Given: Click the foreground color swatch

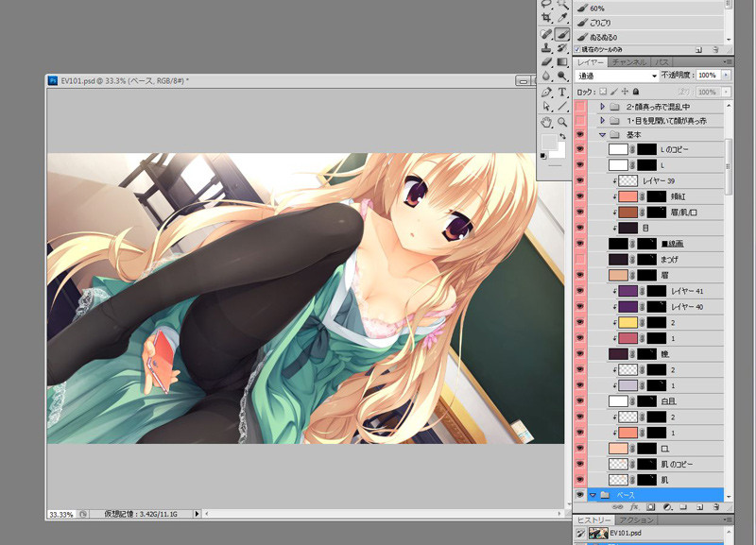Looking at the screenshot, I should 549,142.
